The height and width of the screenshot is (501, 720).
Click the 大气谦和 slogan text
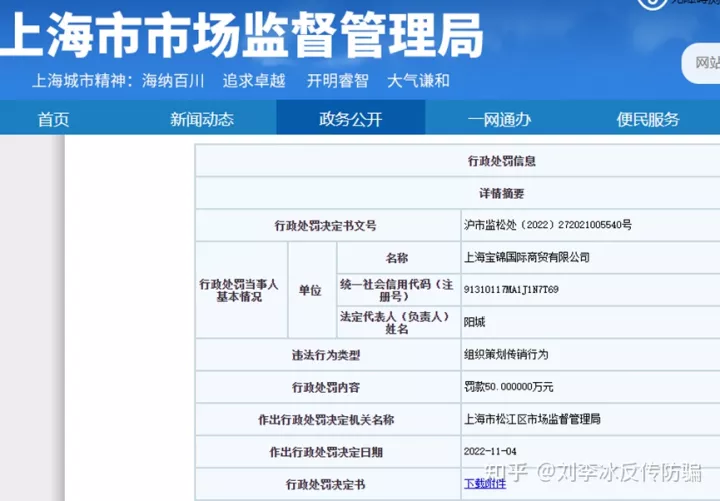418,81
